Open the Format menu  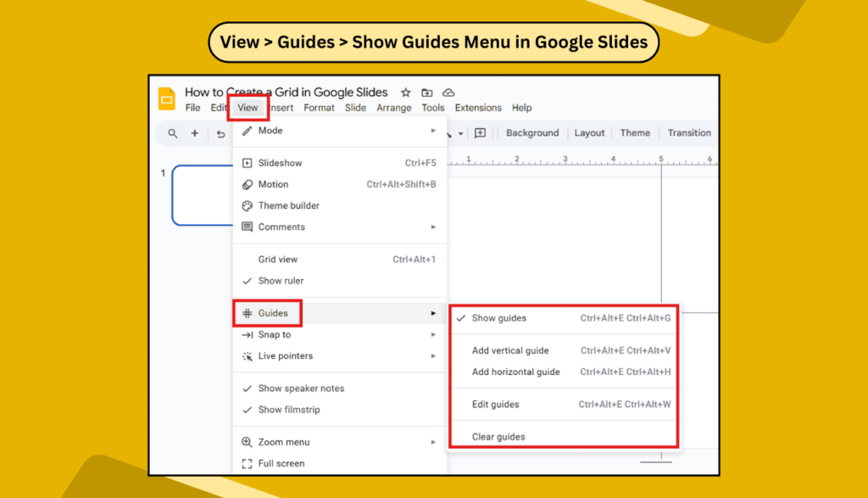pos(319,108)
